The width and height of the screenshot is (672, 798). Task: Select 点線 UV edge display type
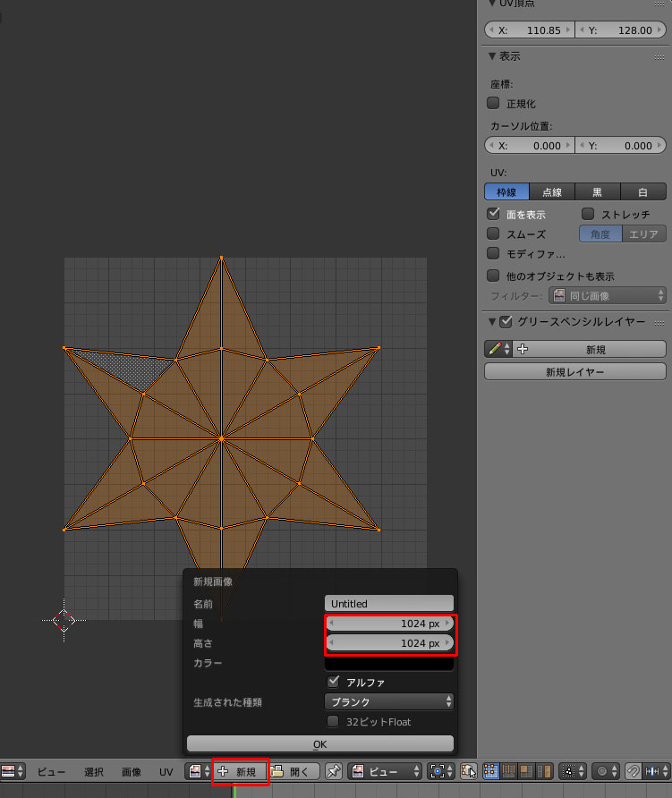pyautogui.click(x=552, y=191)
